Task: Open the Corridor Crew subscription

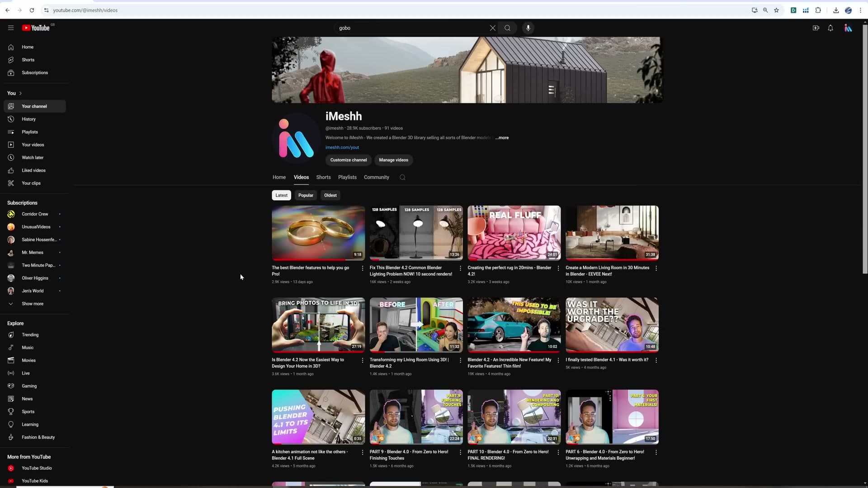Action: coord(35,214)
